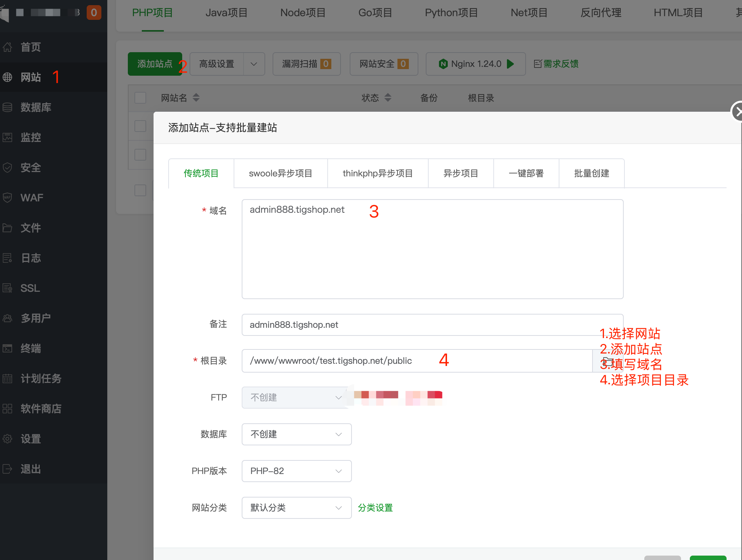Switch to the Node项目 tab
This screenshot has height=560, width=742.
pyautogui.click(x=303, y=13)
